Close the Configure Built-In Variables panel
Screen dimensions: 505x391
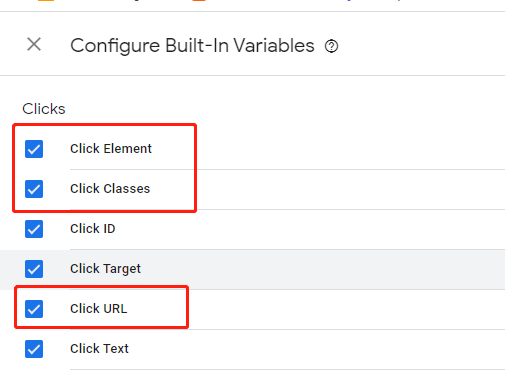34,44
